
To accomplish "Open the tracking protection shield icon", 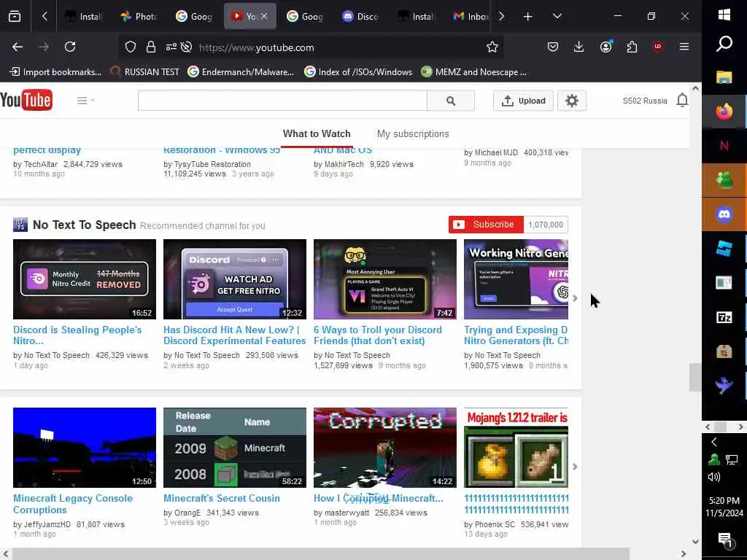I will tap(131, 47).
